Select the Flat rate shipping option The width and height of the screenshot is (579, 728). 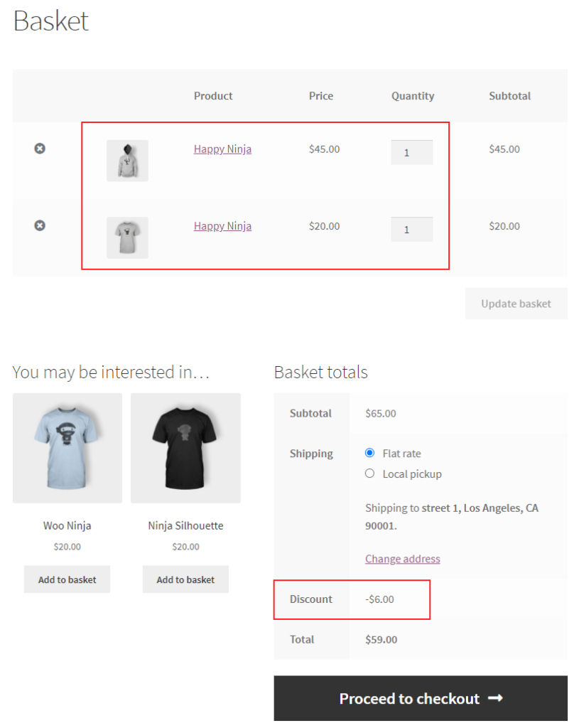[369, 452]
